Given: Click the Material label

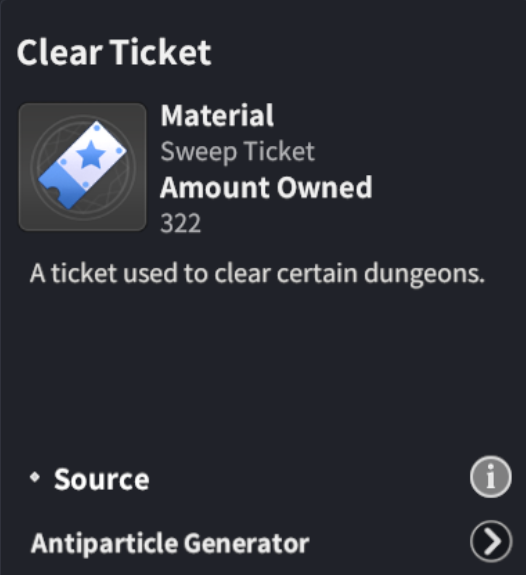Looking at the screenshot, I should click(217, 116).
